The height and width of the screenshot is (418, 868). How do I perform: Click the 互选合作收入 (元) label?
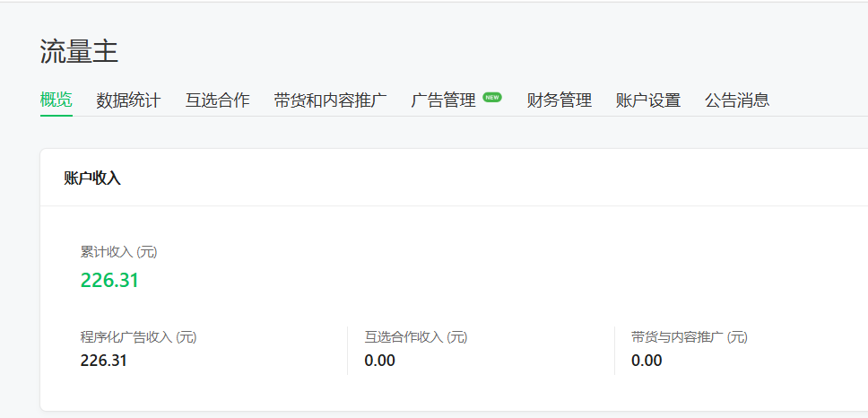point(416,337)
